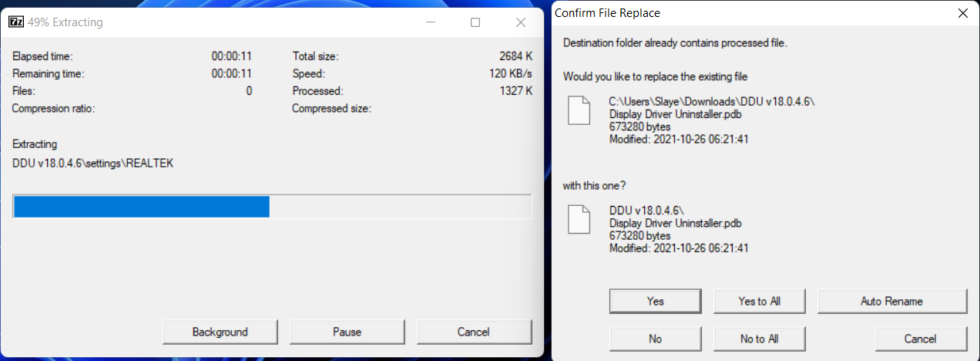Cancel the Confirm File Replace dialog

pyautogui.click(x=920, y=339)
